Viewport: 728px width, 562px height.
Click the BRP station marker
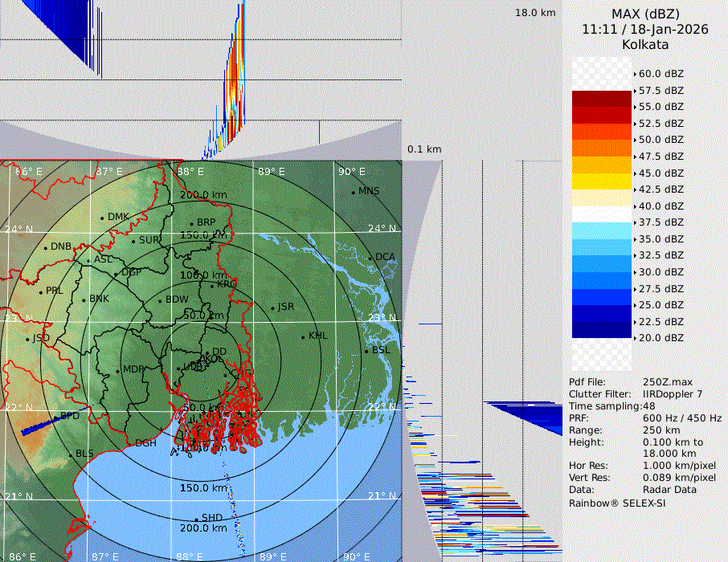[191, 223]
